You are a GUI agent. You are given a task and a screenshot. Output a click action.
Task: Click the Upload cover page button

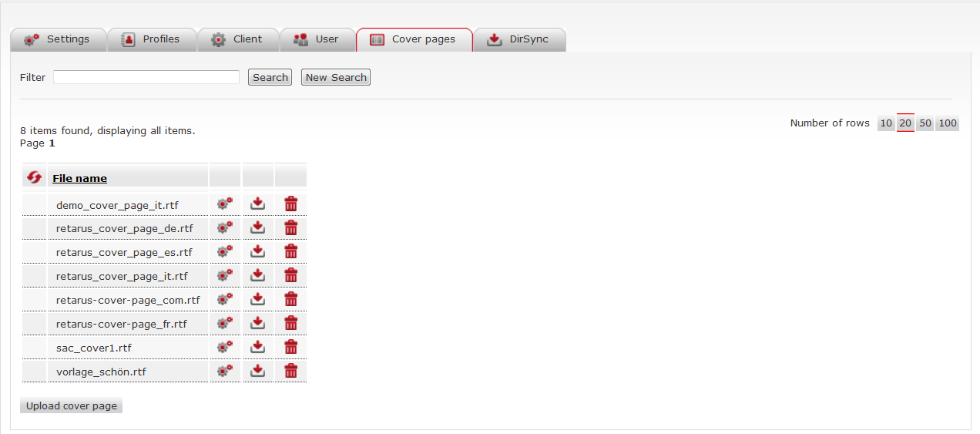coord(72,405)
